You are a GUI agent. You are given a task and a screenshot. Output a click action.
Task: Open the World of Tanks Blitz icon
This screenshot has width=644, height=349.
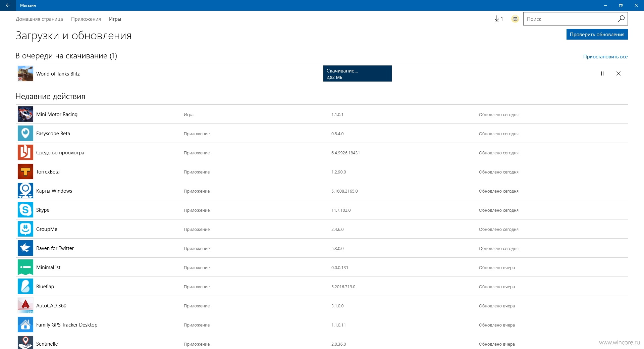pyautogui.click(x=25, y=73)
